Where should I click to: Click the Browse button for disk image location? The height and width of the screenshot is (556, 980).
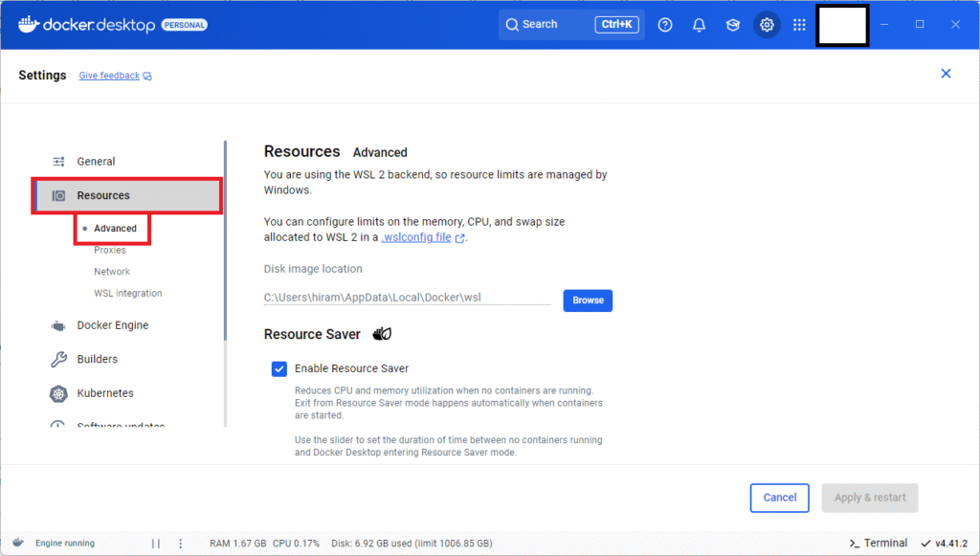pos(588,300)
